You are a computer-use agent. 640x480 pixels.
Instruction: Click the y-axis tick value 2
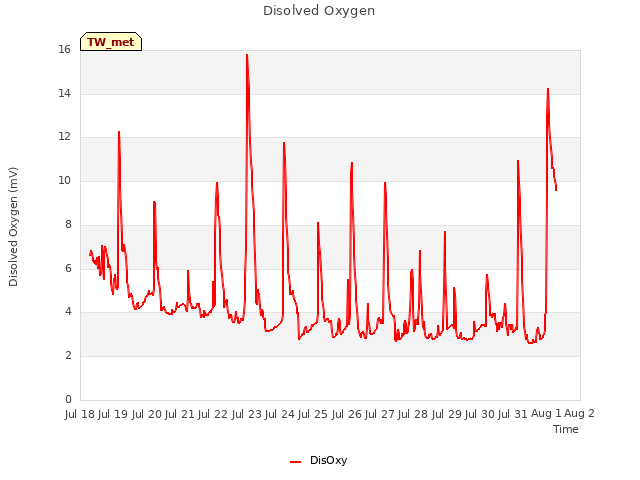pyautogui.click(x=68, y=356)
